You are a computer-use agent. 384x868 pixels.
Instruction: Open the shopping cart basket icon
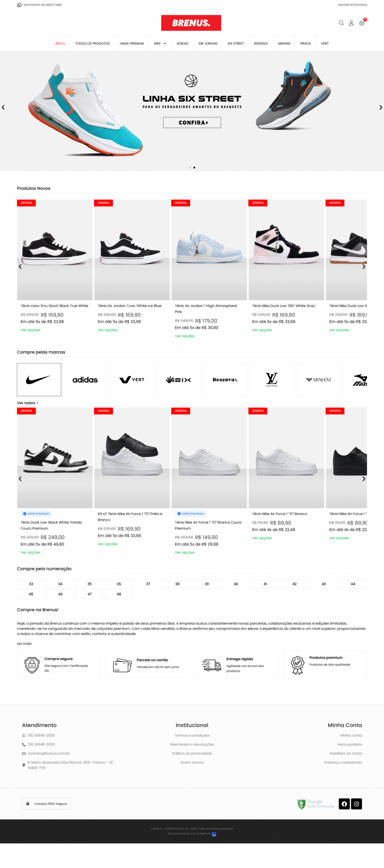[362, 23]
